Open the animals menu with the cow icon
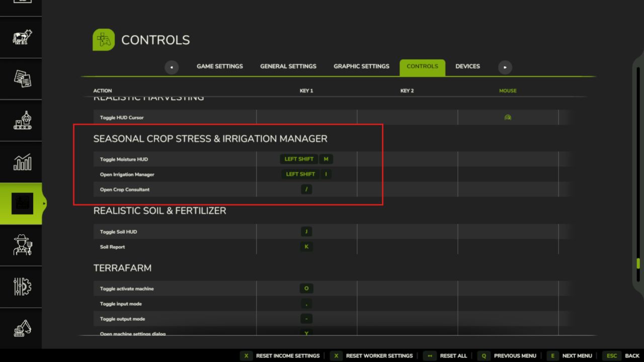Screen dimensions: 644x362 (21, 38)
